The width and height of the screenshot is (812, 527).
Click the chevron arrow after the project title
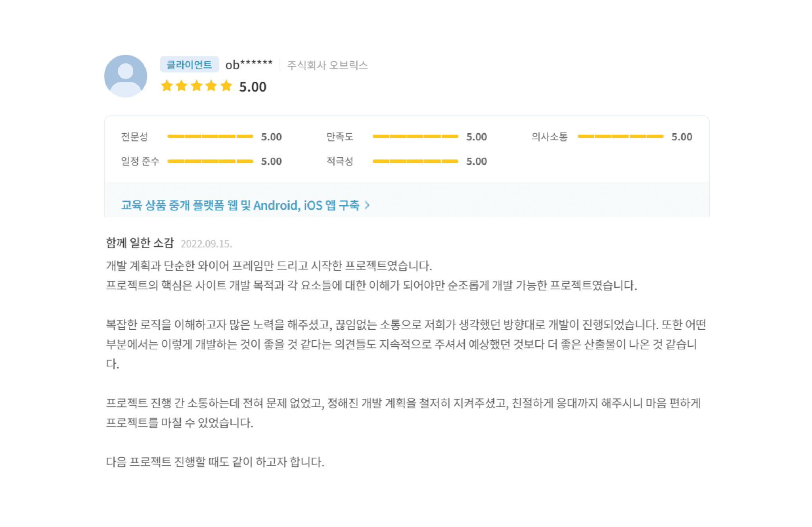[368, 205]
